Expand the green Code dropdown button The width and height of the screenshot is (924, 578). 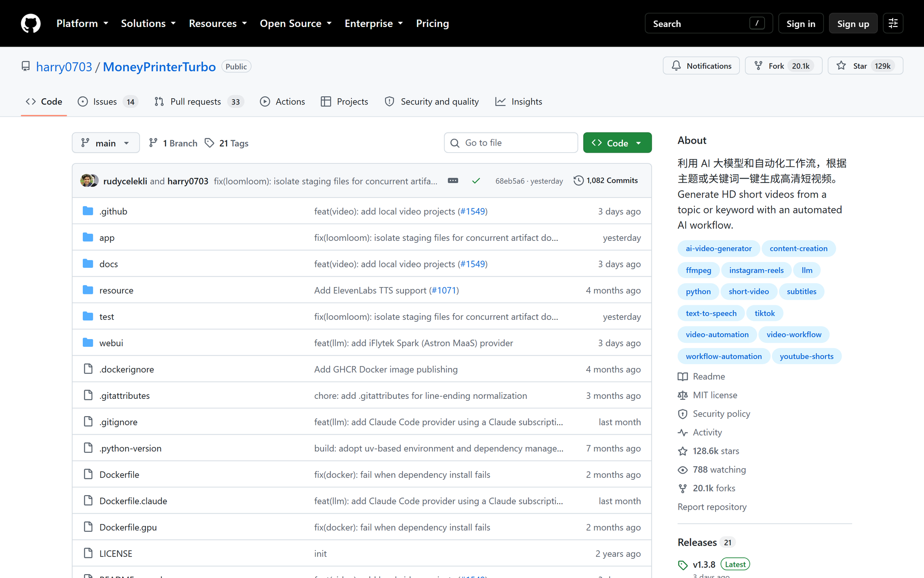point(617,143)
